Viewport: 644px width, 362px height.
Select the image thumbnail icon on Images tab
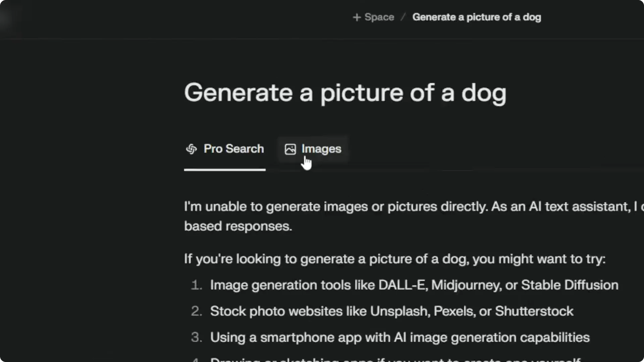(x=290, y=149)
